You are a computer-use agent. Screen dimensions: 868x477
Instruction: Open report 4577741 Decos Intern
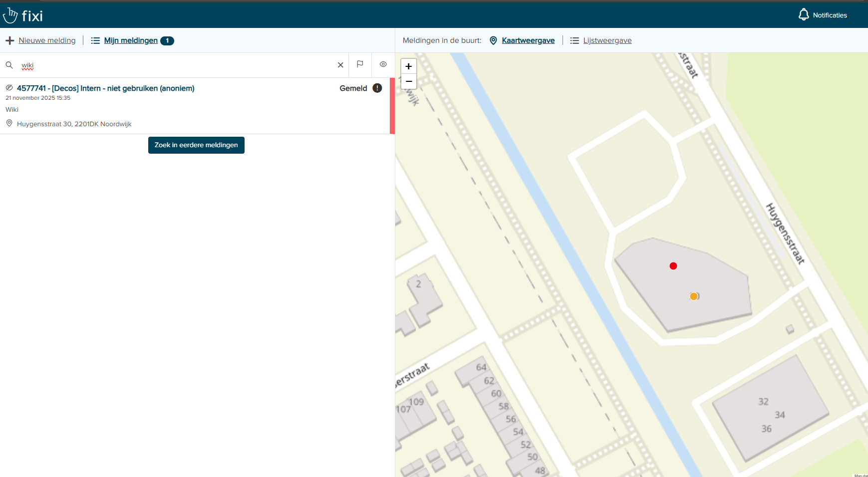pyautogui.click(x=106, y=88)
